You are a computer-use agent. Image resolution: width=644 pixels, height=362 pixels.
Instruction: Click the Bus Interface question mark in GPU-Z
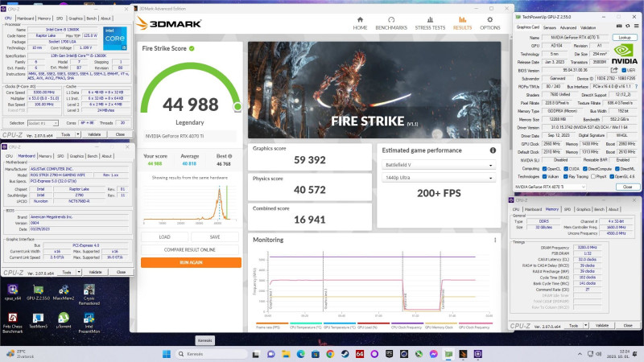636,87
